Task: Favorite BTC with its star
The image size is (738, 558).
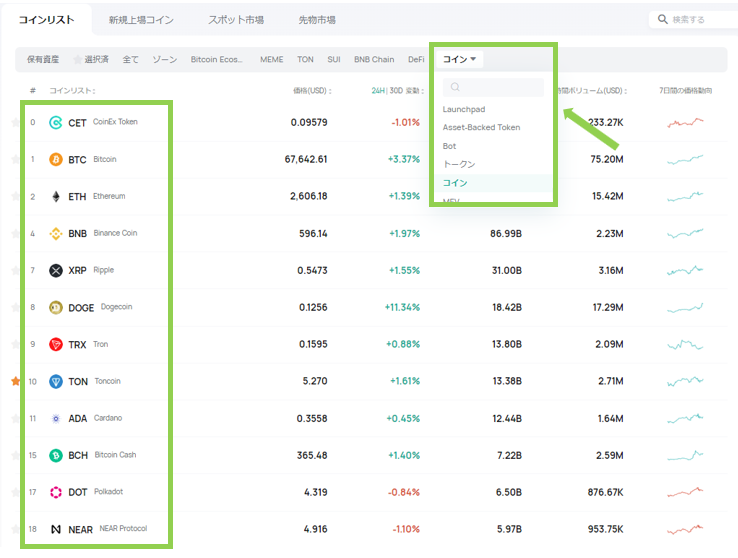Action: (16, 159)
